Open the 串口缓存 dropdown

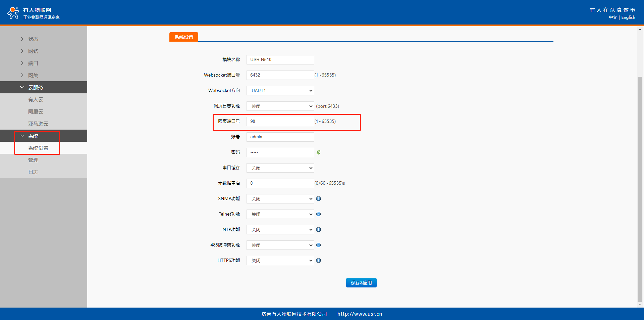(280, 168)
